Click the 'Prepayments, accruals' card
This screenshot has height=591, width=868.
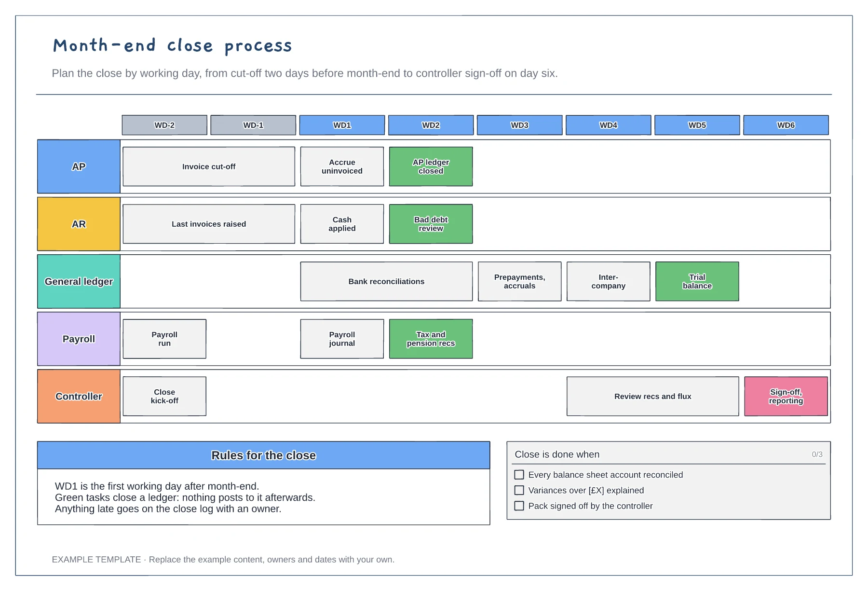tap(519, 281)
